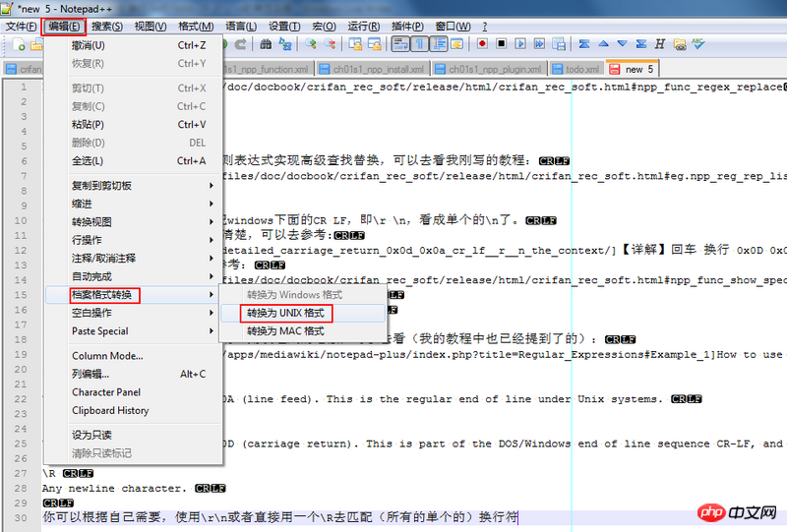787x532 pixels.
Task: Open 档案格式转换 submenu entry
Action: click(134, 295)
